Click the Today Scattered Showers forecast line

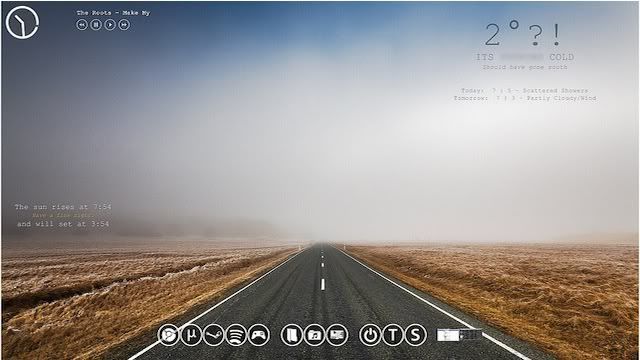525,91
